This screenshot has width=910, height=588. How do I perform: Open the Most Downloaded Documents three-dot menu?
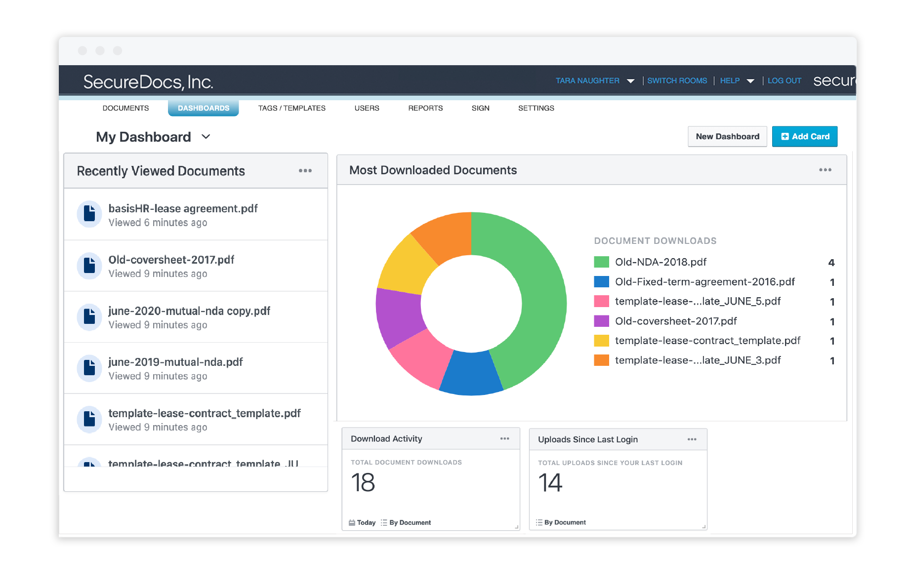coord(825,170)
